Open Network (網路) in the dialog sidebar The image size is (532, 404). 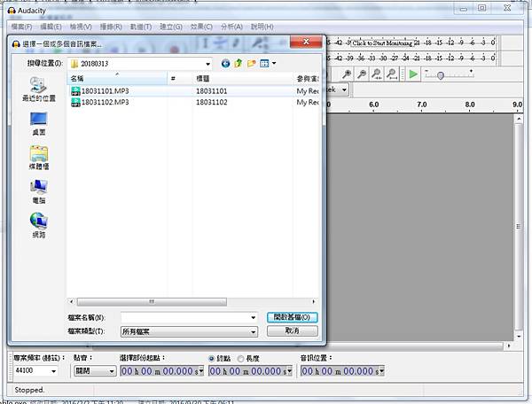click(39, 225)
